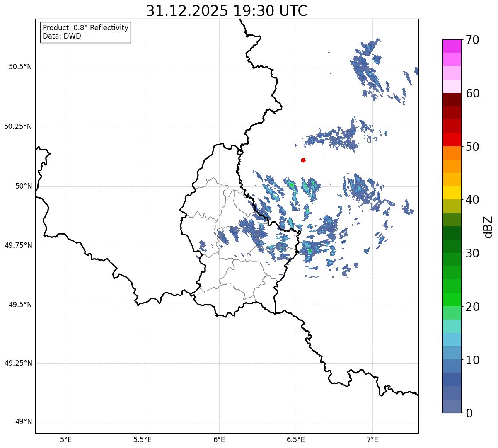Click the longitude label '6.5°E'

pyautogui.click(x=296, y=440)
